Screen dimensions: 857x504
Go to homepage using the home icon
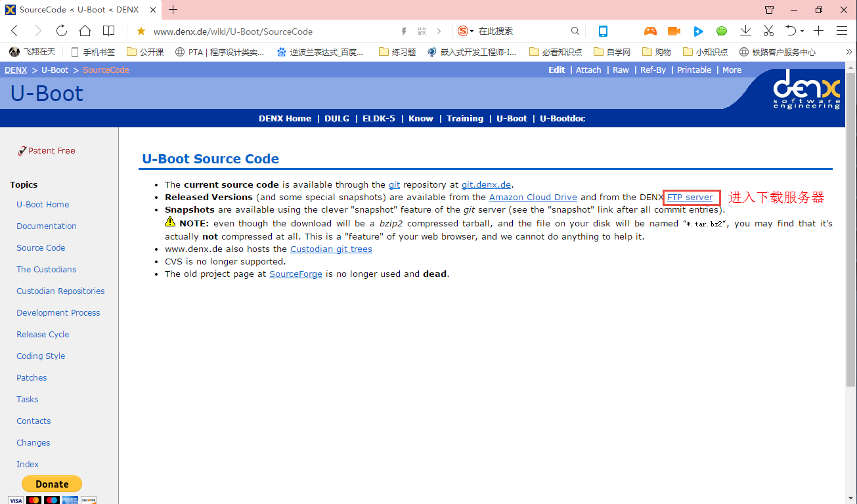[85, 31]
